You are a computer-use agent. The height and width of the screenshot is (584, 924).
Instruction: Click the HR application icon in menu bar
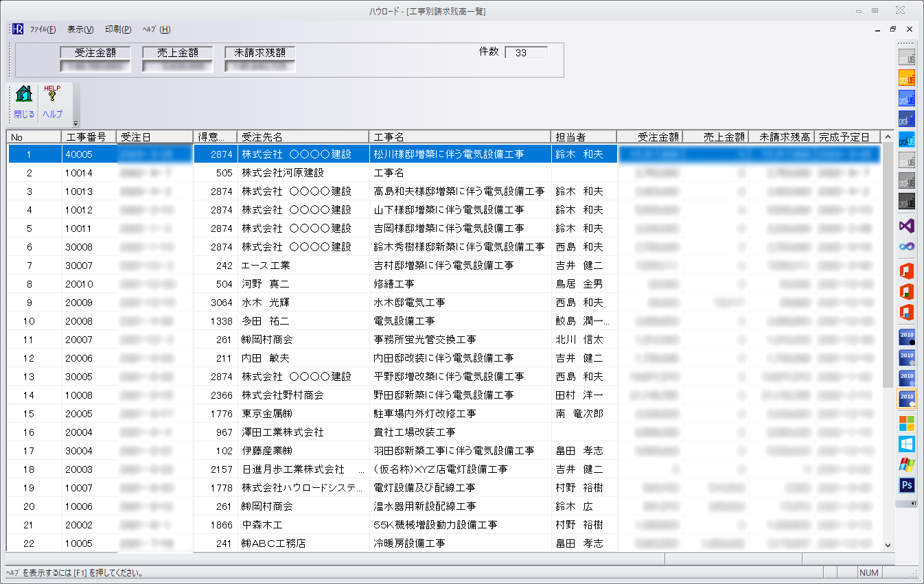coord(18,30)
